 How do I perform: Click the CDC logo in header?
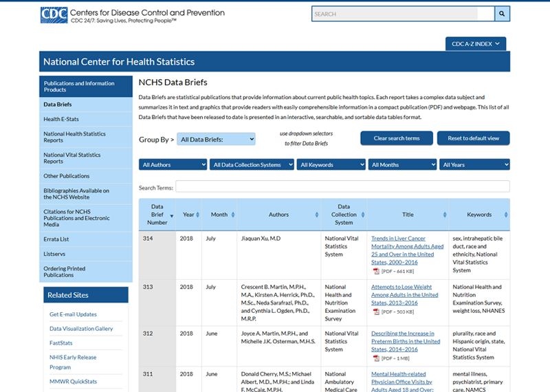[54, 14]
